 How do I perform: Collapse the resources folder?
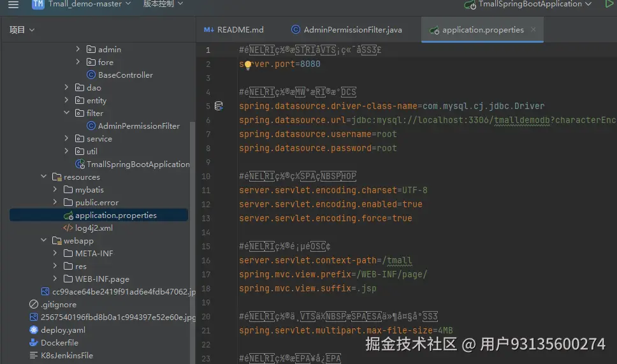point(43,177)
